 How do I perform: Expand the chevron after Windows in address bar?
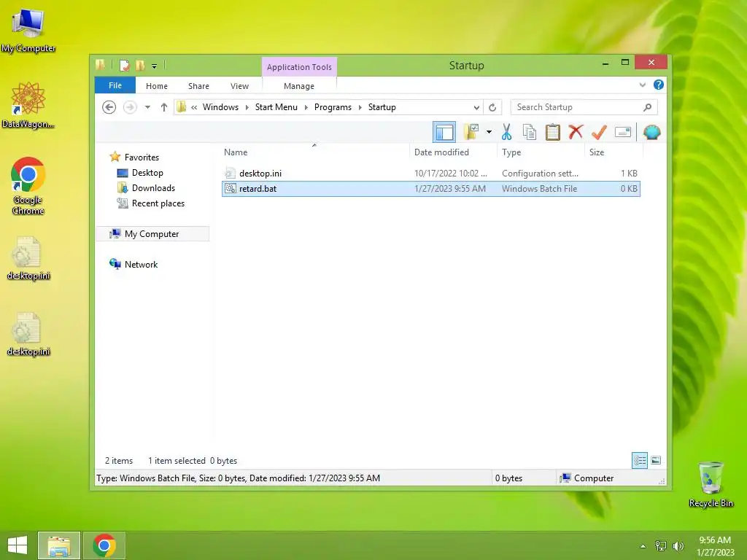click(247, 107)
